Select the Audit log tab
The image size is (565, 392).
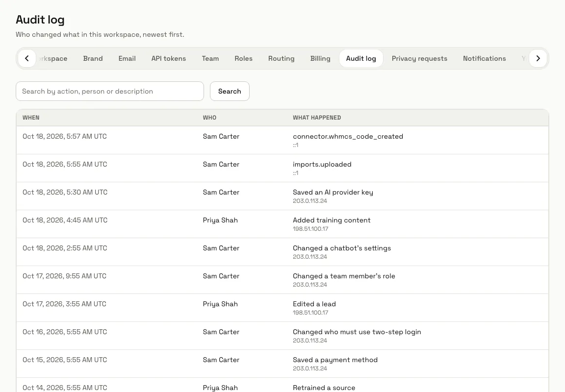[x=360, y=58]
